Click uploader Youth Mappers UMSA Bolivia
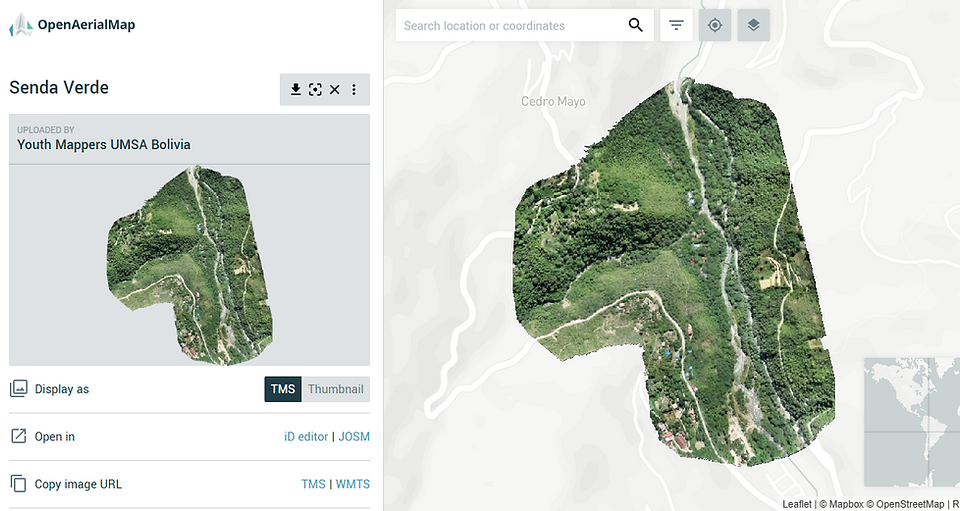The height and width of the screenshot is (511, 960). pos(103,145)
